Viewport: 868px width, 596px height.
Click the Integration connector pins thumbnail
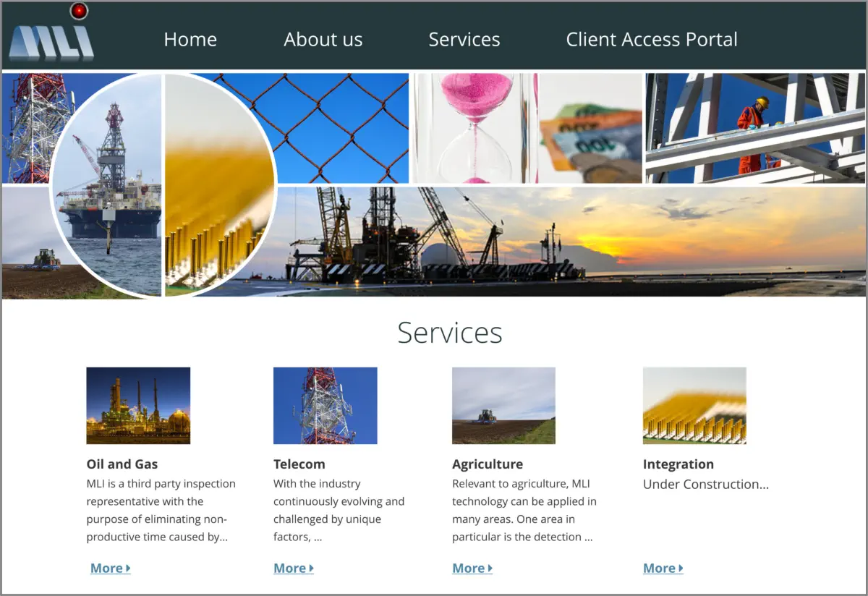point(694,406)
